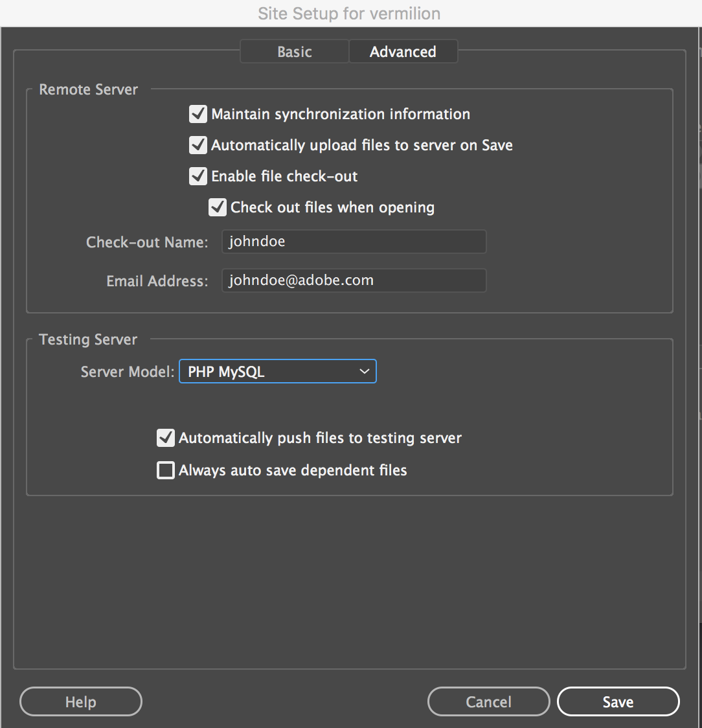Viewport: 702px width, 728px height.
Task: Select the Advanced tab
Action: point(403,51)
